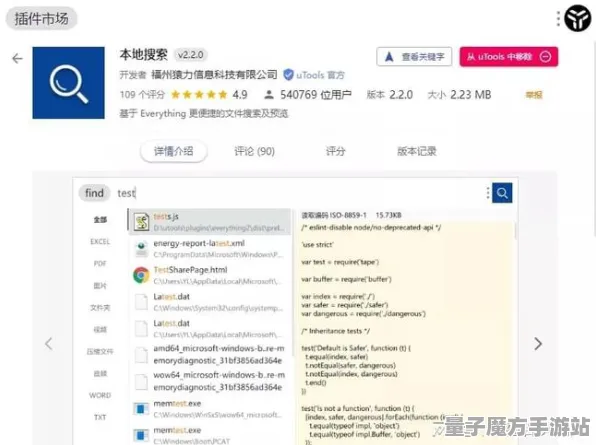Image resolution: width=596 pixels, height=445 pixels.
Task: Click the energy-report xml file icon
Action: (x=141, y=249)
